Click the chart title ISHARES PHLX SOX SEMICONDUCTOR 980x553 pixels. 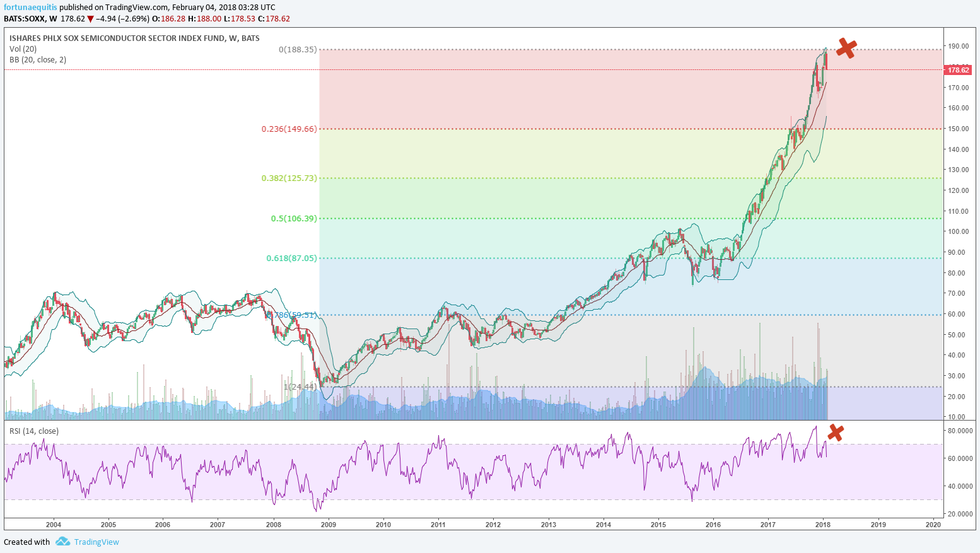click(134, 38)
